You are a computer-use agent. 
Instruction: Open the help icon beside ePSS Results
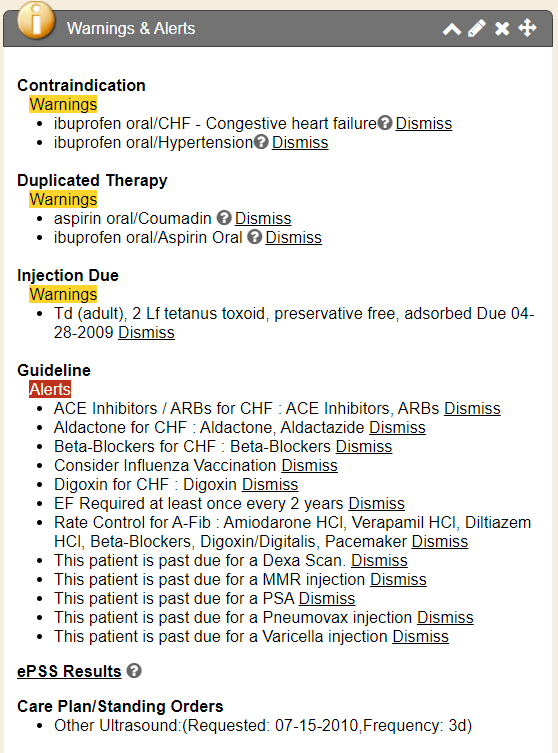(134, 670)
